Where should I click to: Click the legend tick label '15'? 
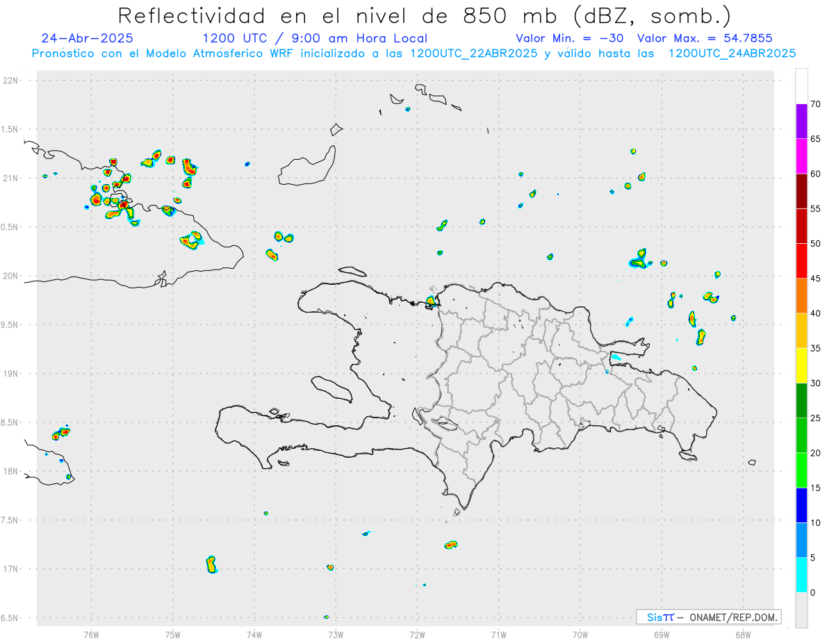pos(815,488)
